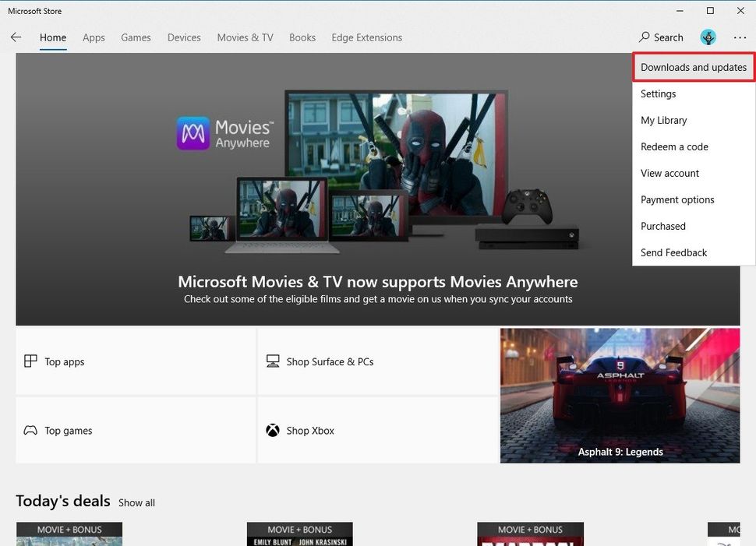Show all of Today's deals
Screen dimensions: 756x546
pyautogui.click(x=136, y=502)
